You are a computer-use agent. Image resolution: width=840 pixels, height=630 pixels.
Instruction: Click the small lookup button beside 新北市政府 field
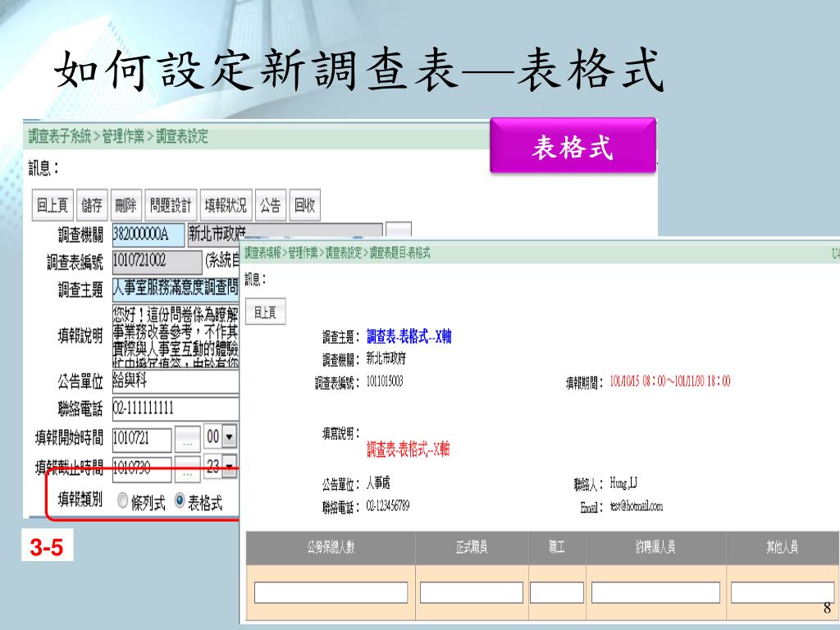coord(399,231)
